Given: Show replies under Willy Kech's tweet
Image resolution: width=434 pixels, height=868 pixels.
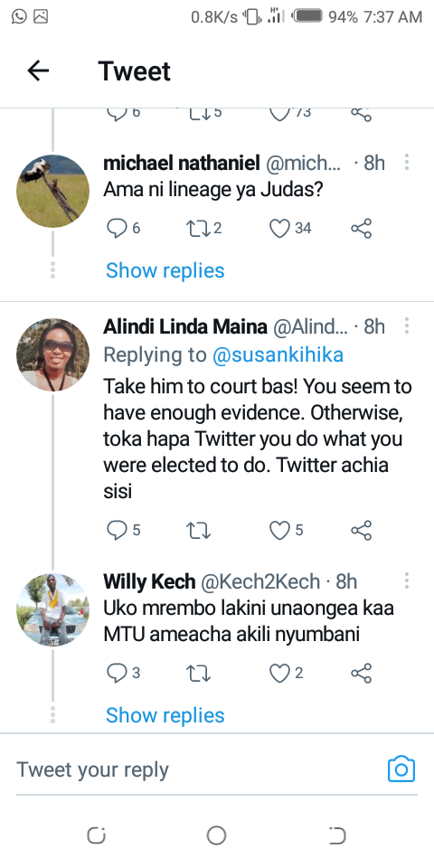Looking at the screenshot, I should (x=165, y=715).
